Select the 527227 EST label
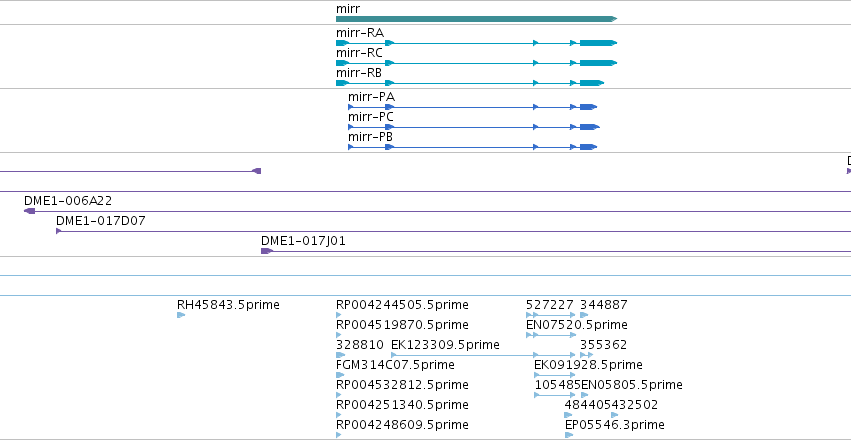The width and height of the screenshot is (851, 440). 550,305
